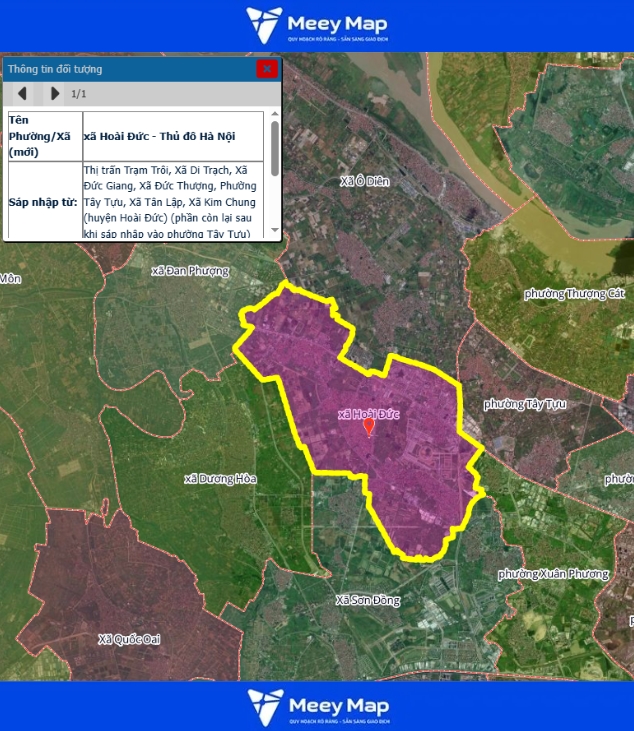634x731 pixels.
Task: Click the bottom Meey Map logo
Action: click(x=317, y=706)
